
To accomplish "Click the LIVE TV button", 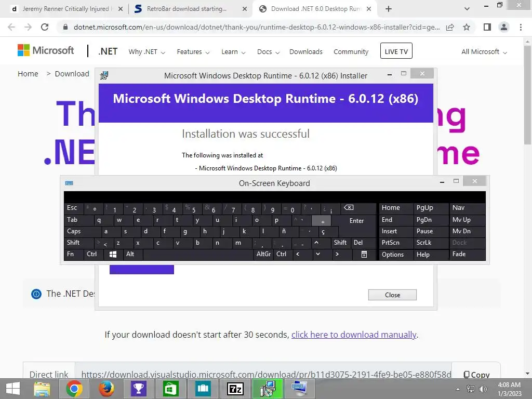I will click(396, 51).
